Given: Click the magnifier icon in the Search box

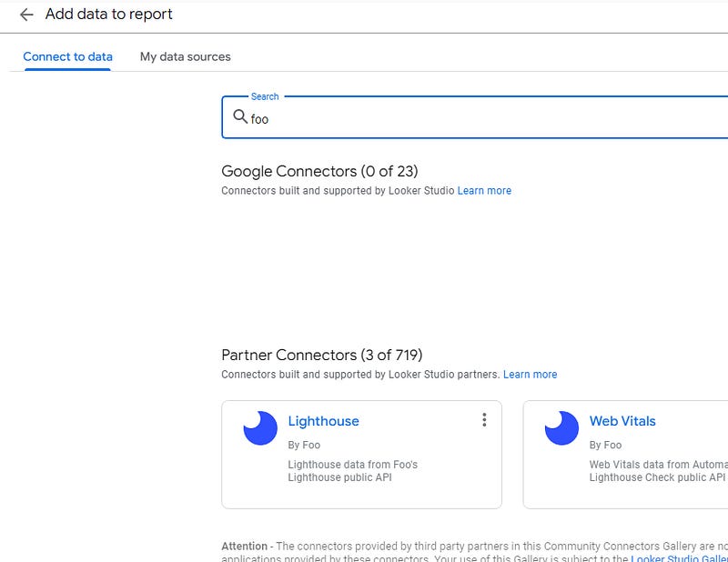Looking at the screenshot, I should [240, 116].
